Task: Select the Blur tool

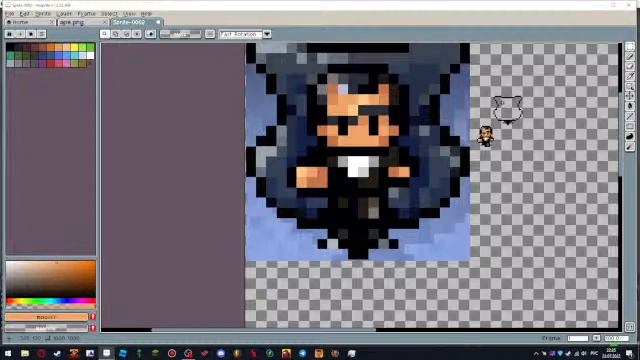Action: click(630, 146)
